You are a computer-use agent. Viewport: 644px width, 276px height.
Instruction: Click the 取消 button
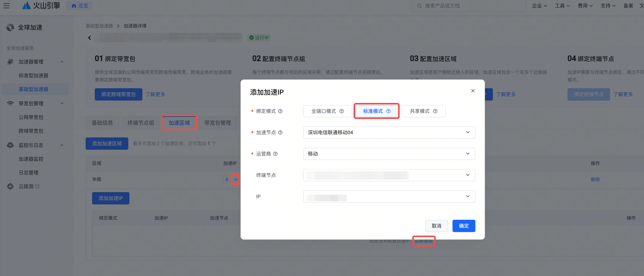point(436,226)
